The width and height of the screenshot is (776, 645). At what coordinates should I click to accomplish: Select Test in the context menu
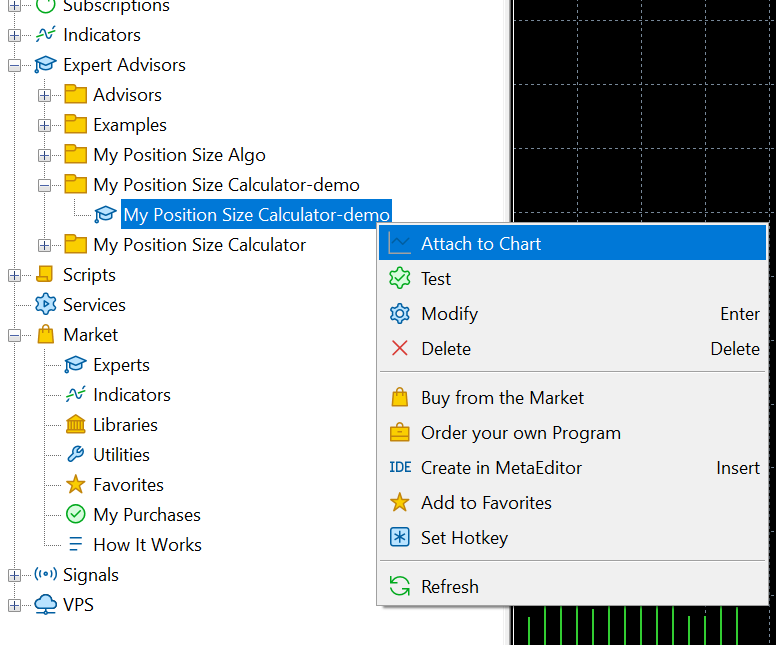pyautogui.click(x=573, y=278)
